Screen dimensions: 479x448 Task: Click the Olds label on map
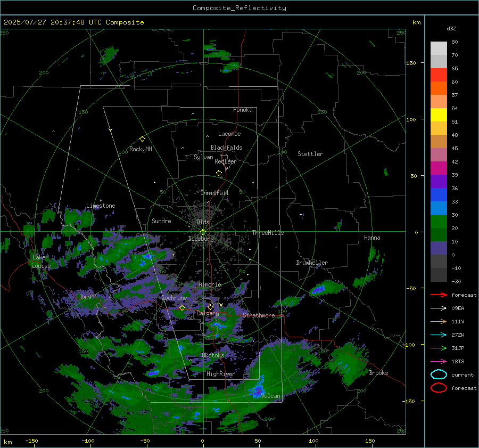click(x=203, y=222)
